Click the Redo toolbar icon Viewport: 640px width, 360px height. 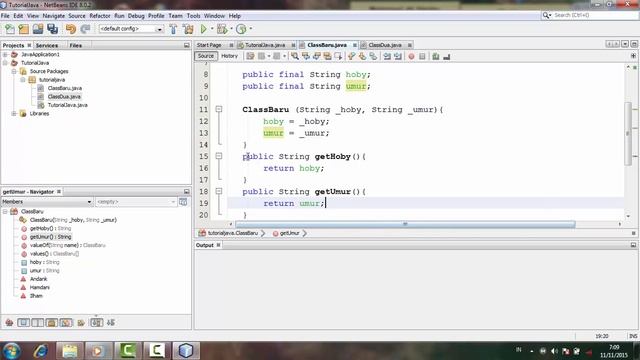pos(85,29)
